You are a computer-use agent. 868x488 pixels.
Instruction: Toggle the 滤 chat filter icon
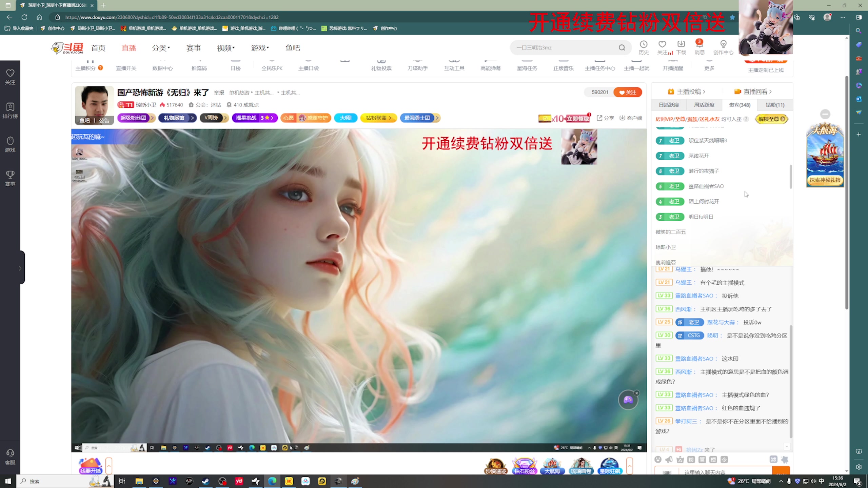773,460
